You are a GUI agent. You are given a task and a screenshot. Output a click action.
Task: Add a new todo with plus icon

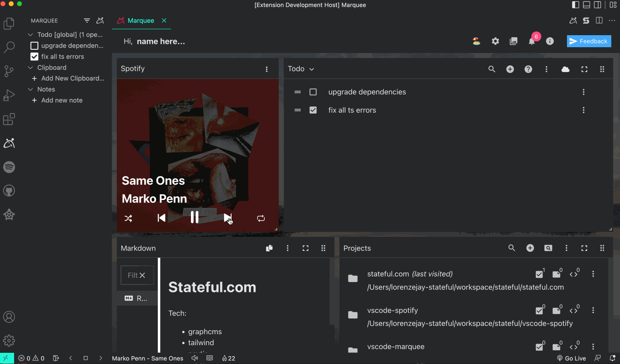pos(510,69)
